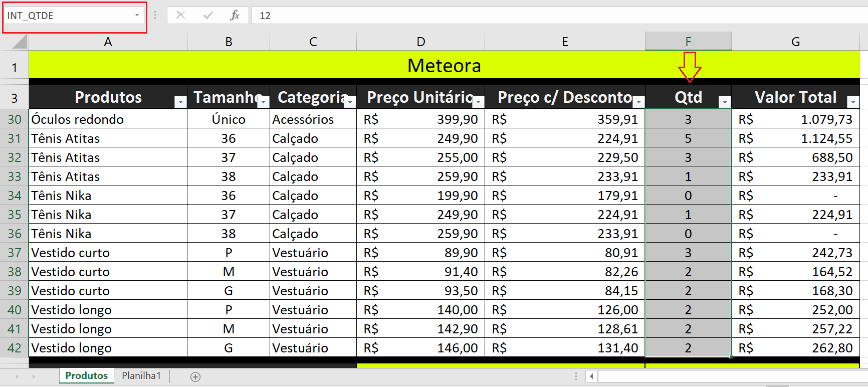Click the 199,90 unit price cell
The image size is (868, 387).
coord(421,196)
